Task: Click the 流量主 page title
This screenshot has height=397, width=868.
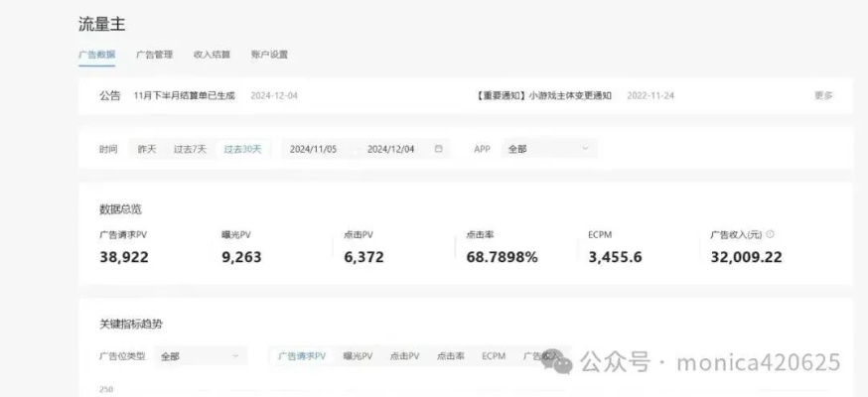Action: tap(102, 25)
